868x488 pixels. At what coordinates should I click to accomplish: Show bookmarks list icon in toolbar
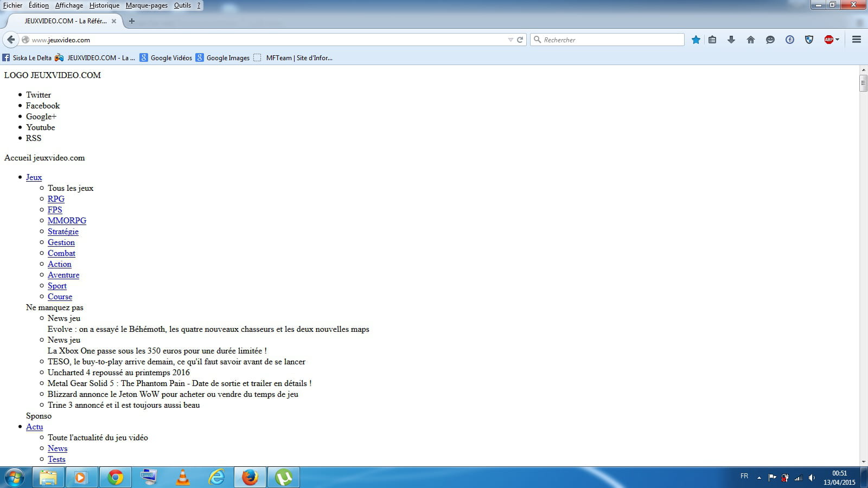(x=712, y=40)
